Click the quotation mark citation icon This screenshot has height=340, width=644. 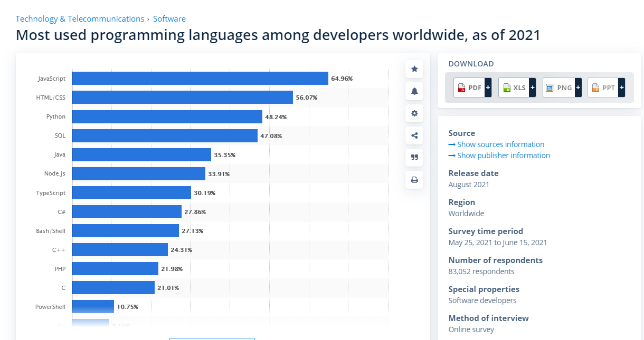(x=414, y=158)
